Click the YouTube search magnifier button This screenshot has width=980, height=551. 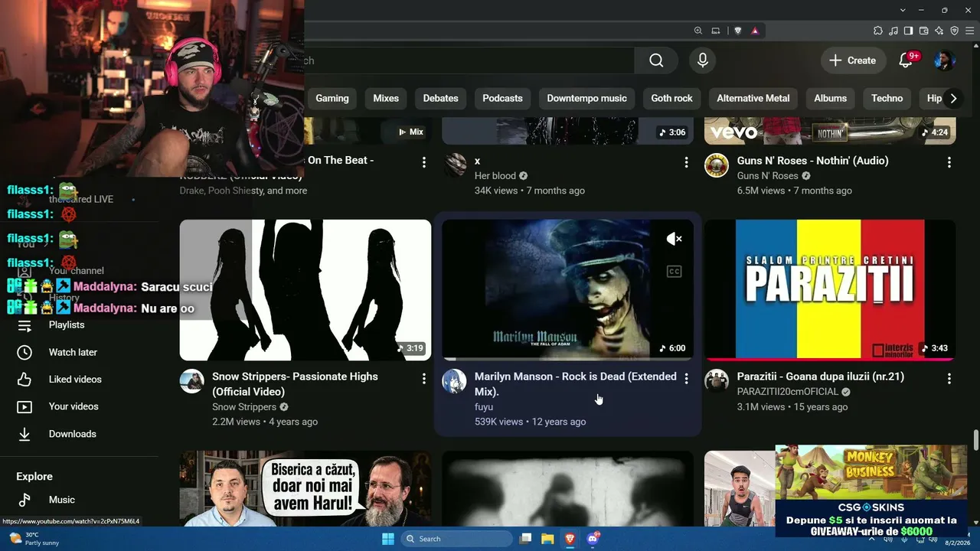[656, 60]
